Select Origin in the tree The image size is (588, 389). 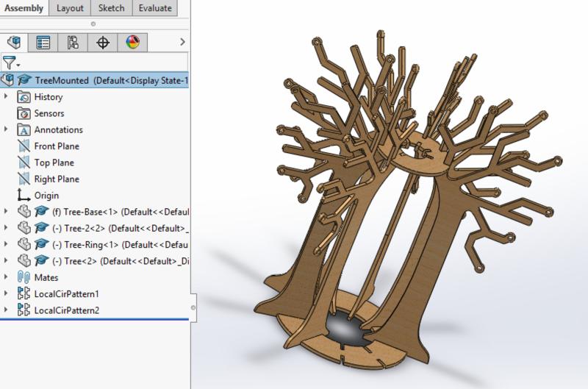click(x=46, y=196)
